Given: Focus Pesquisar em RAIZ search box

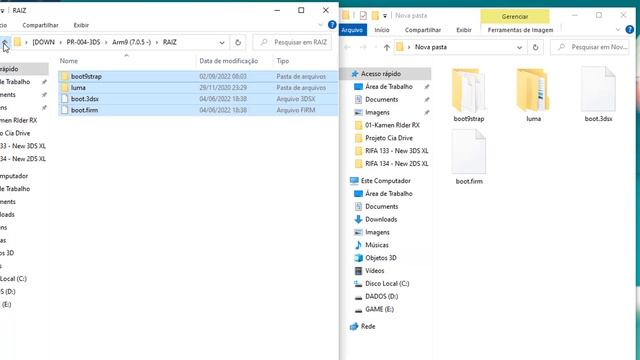Looking at the screenshot, I should point(292,42).
